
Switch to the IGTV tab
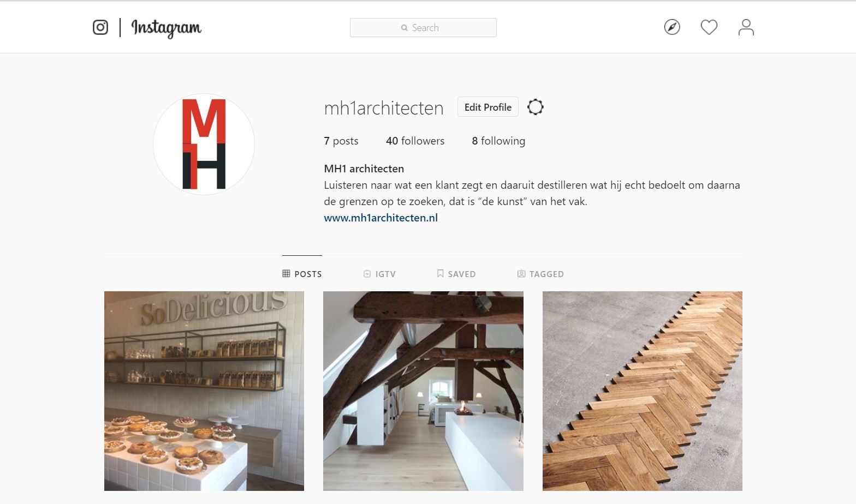coord(379,274)
